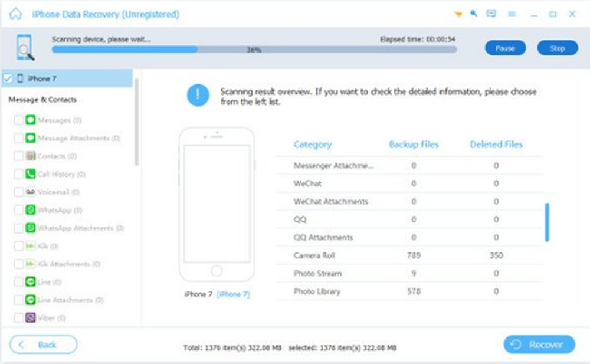Go to the home screen icon
Viewport: 590px width, 364px height.
(x=15, y=14)
